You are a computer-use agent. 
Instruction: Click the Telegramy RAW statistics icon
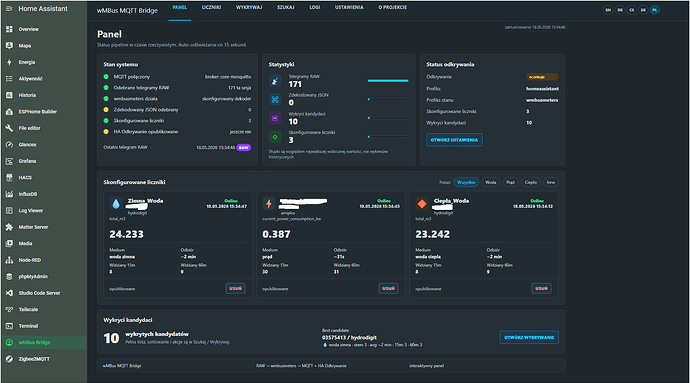click(x=275, y=81)
